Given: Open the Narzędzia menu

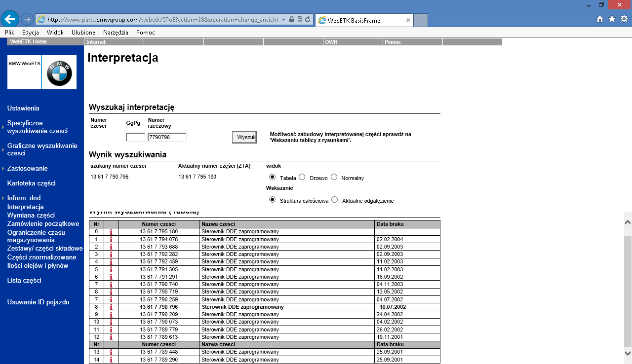Looking at the screenshot, I should point(116,33).
